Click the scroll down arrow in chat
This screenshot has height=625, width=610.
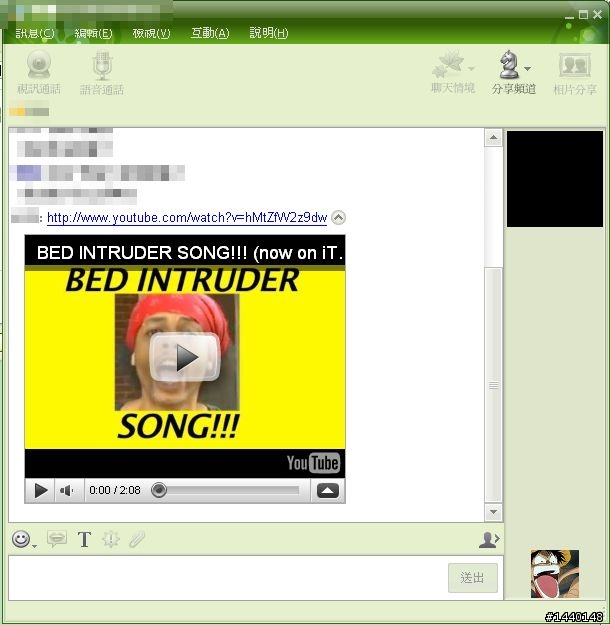pos(494,512)
